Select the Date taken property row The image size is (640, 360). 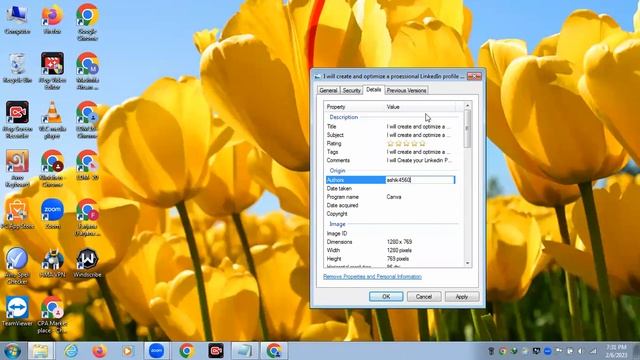[x=392, y=189]
